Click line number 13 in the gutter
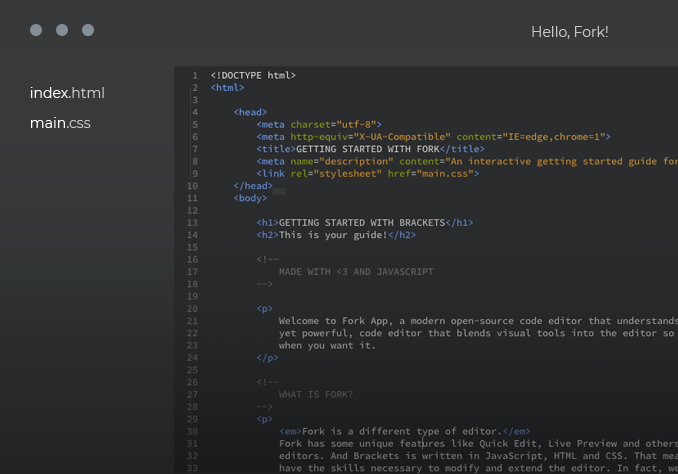This screenshot has width=678, height=474. pyautogui.click(x=192, y=223)
